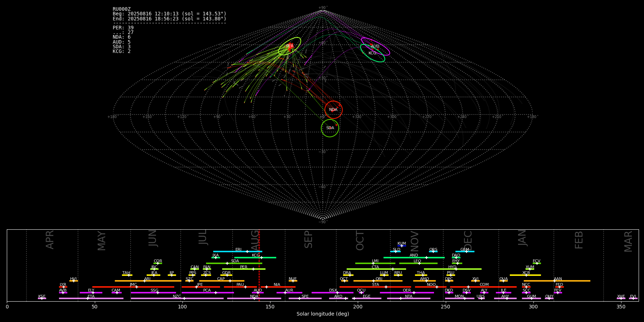Click the DSX purple shower bar
This screenshot has height=322, width=644.
click(x=332, y=293)
